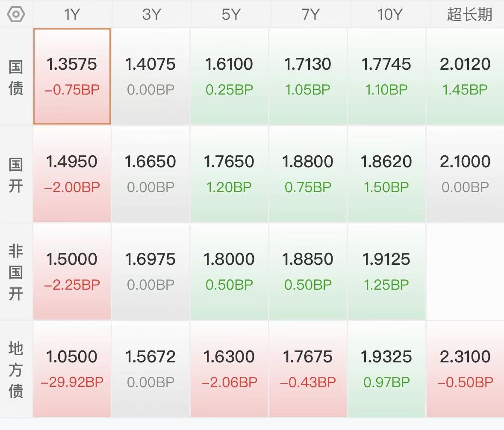This screenshot has width=504, height=430.
Task: Open 地方债 1Y cell with -29.92BP
Action: pyautogui.click(x=72, y=369)
